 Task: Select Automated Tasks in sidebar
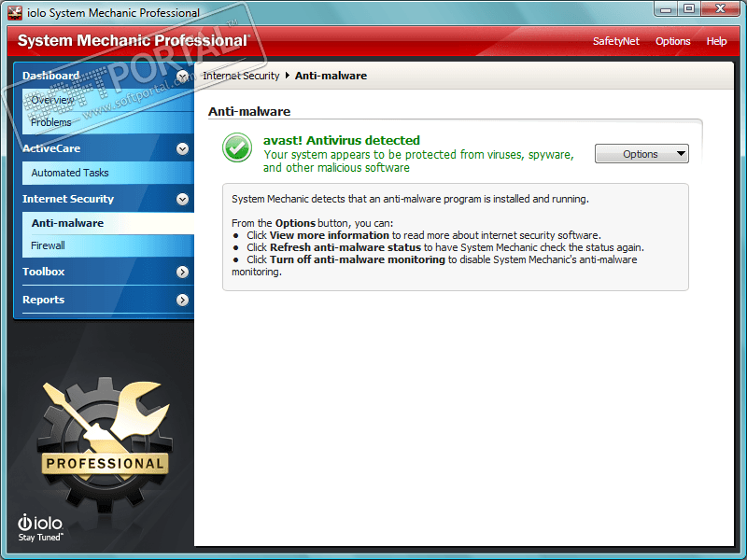pos(108,173)
